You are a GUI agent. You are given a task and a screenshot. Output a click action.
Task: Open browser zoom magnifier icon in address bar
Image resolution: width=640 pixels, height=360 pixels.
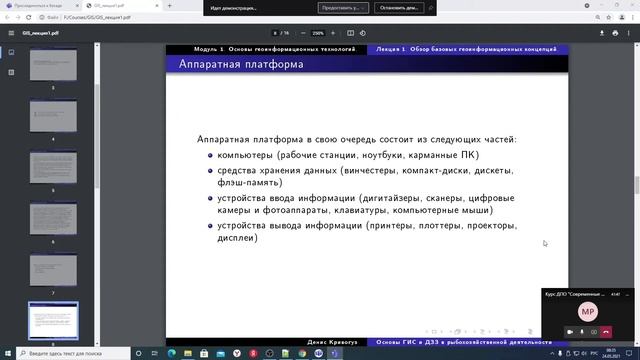tap(598, 18)
